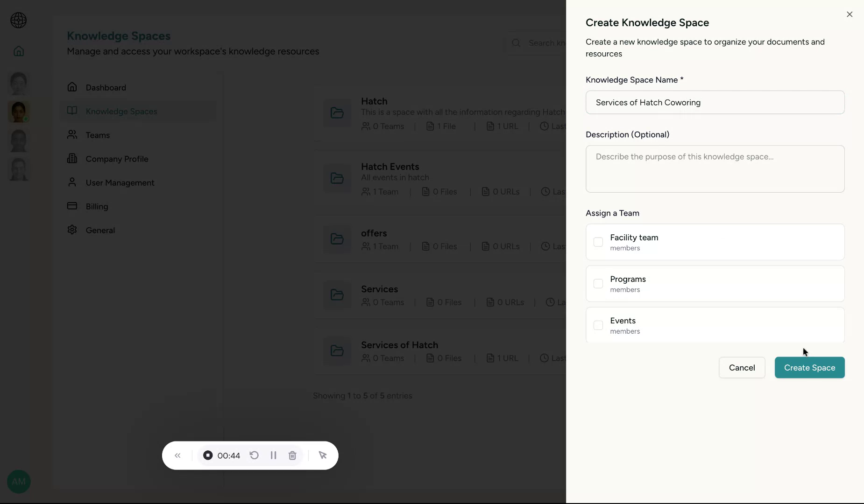Cancel the knowledge space creation
Screen dimensions: 864x504
coord(742,368)
